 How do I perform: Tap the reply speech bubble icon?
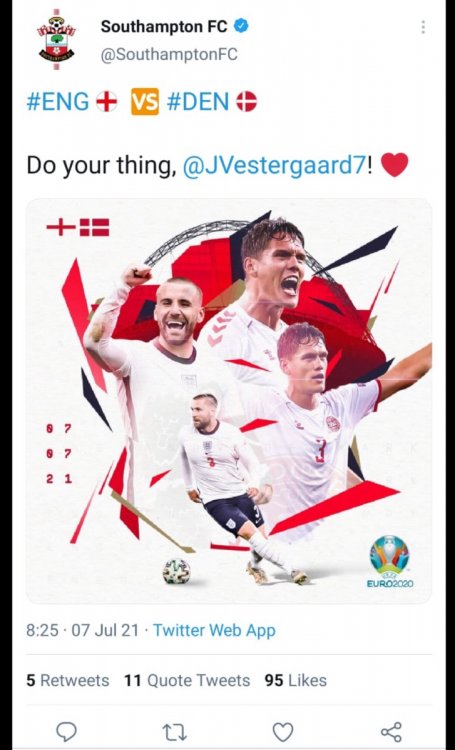click(67, 732)
